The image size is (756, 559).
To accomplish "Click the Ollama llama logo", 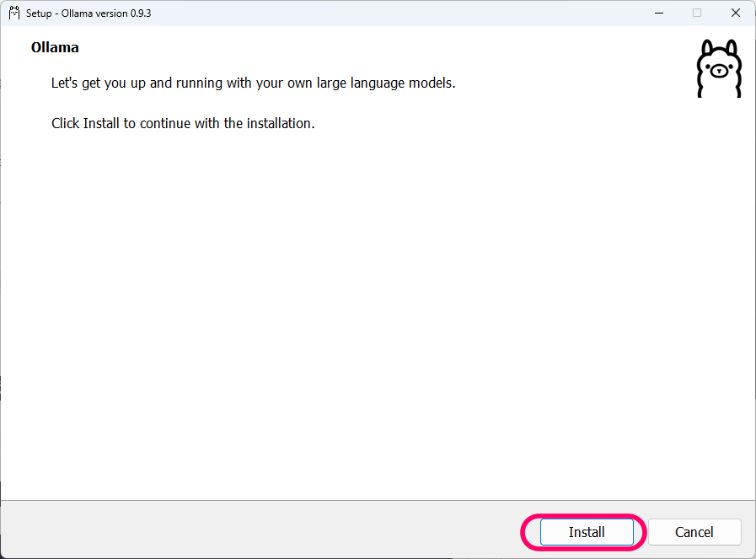I will click(719, 68).
